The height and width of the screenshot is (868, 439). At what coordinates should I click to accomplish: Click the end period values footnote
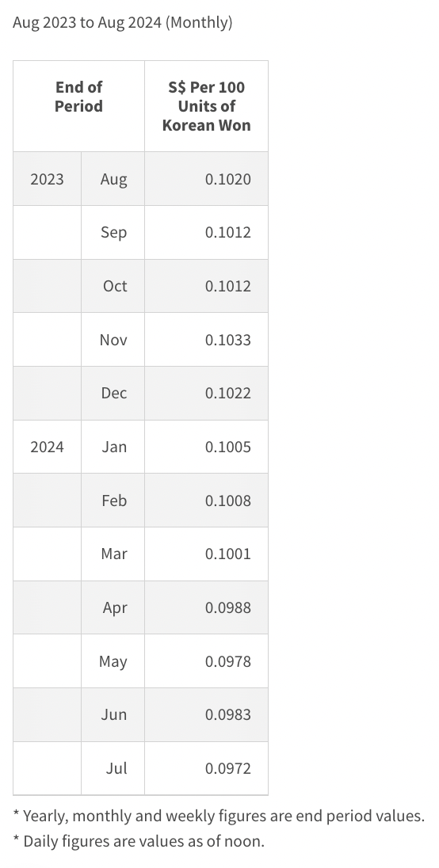[219, 816]
